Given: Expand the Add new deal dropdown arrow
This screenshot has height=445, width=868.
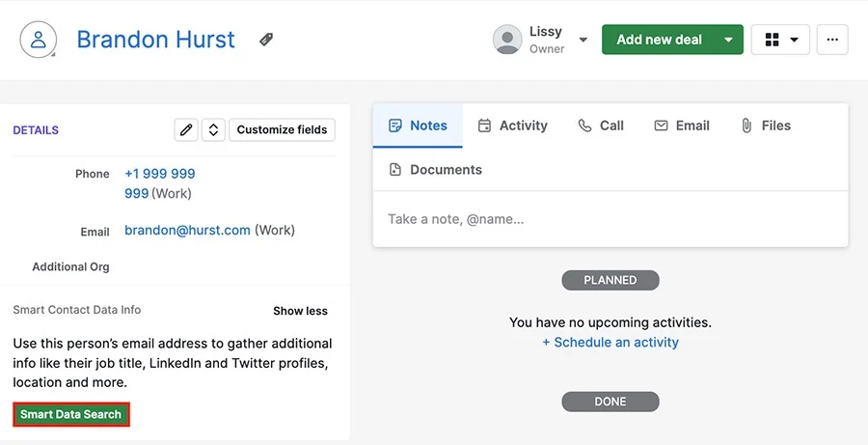Looking at the screenshot, I should tap(729, 40).
